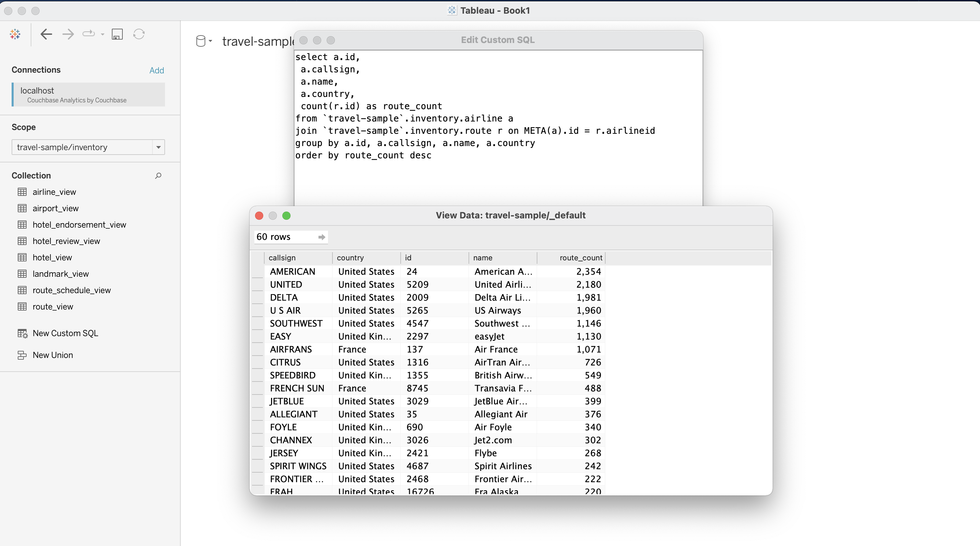980x546 pixels.
Task: Click the country column header
Action: (x=366, y=258)
